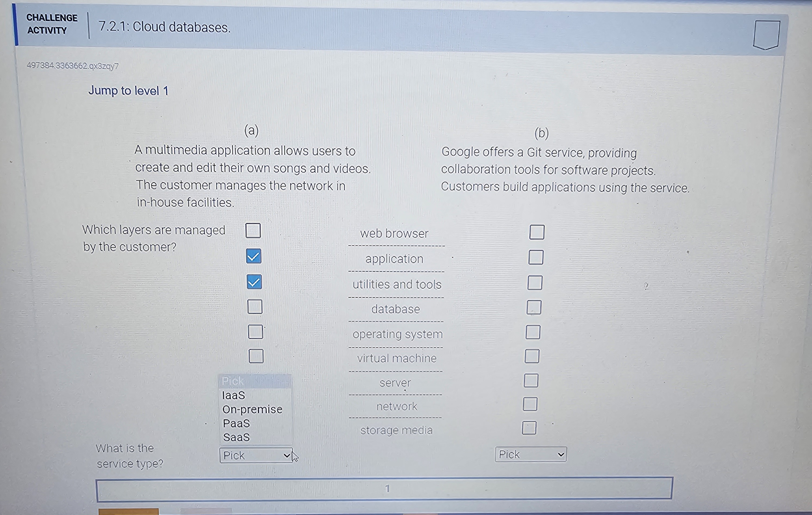Open the service type Pick dropdown for (b)
The width and height of the screenshot is (812, 515).
(x=531, y=454)
